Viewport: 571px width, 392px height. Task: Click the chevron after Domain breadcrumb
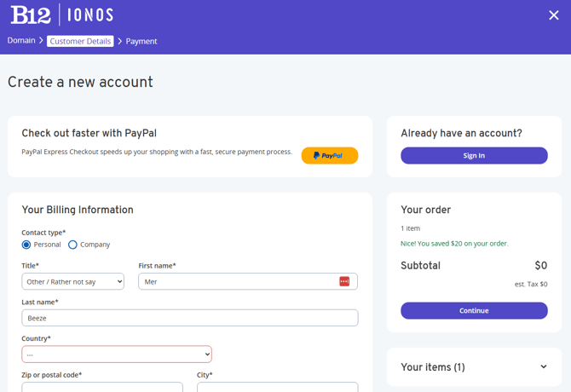[41, 40]
